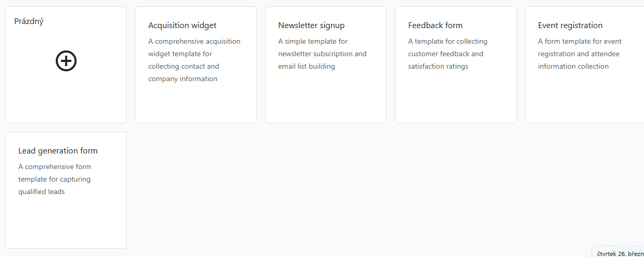Click the 'Event registration' heading

pos(570,25)
